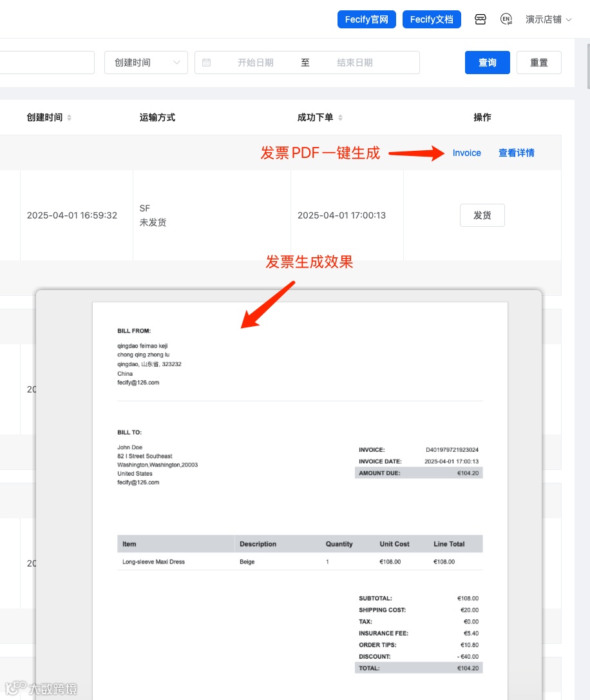Click the search text input box

point(47,63)
